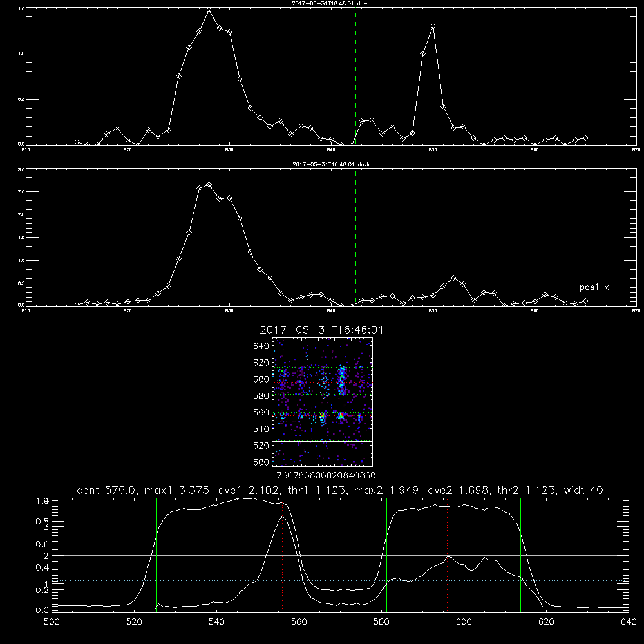The image size is (644, 644).
Task: Select the 'widt 40' value in stats line
Action: tap(583, 490)
